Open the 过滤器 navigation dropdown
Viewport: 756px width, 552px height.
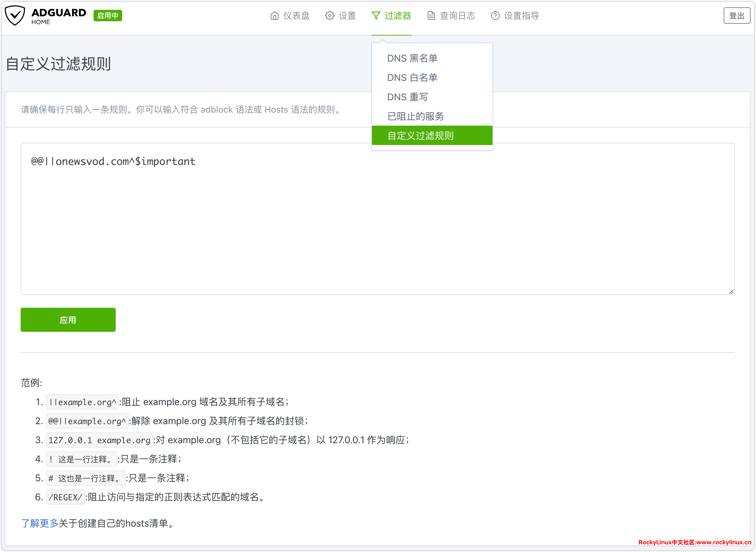pyautogui.click(x=397, y=16)
